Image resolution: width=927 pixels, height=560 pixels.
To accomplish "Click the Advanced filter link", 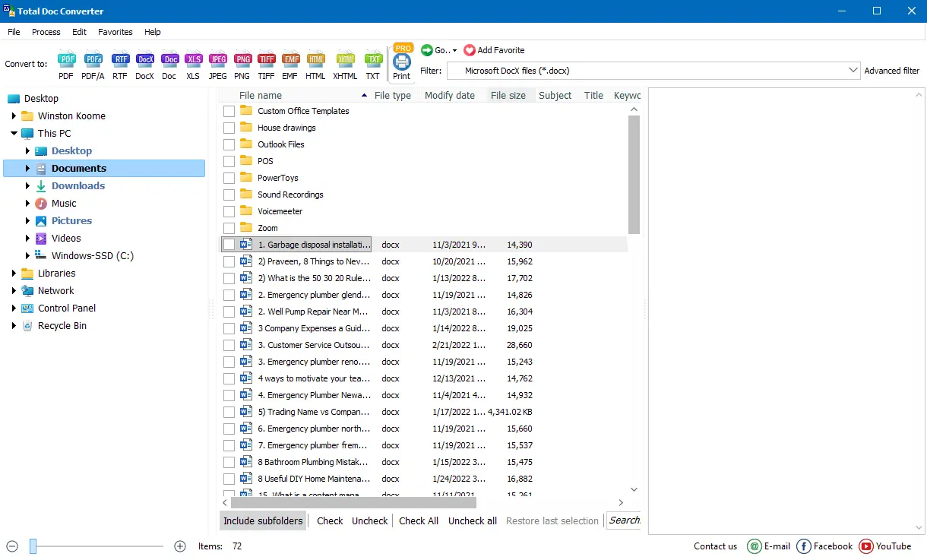I will click(x=892, y=70).
